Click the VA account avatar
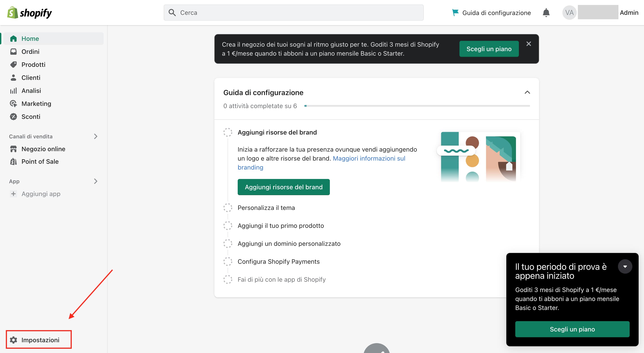The image size is (644, 353). [x=569, y=13]
